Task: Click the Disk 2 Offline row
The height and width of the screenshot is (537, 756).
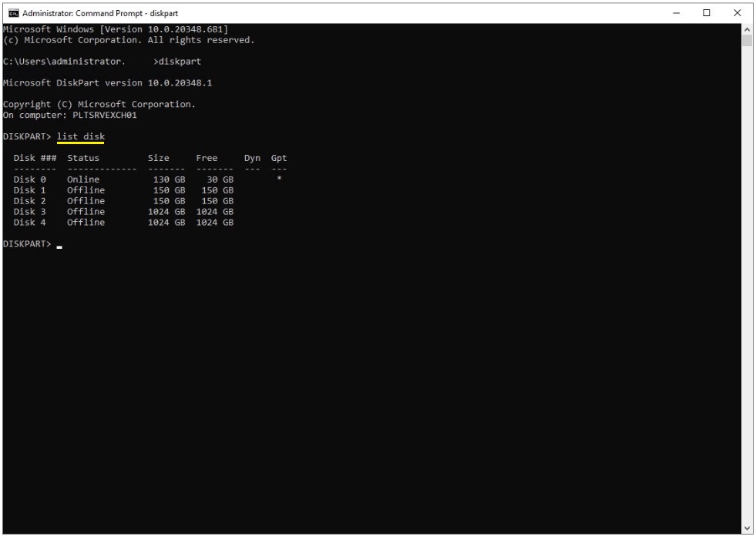Action: tap(123, 200)
